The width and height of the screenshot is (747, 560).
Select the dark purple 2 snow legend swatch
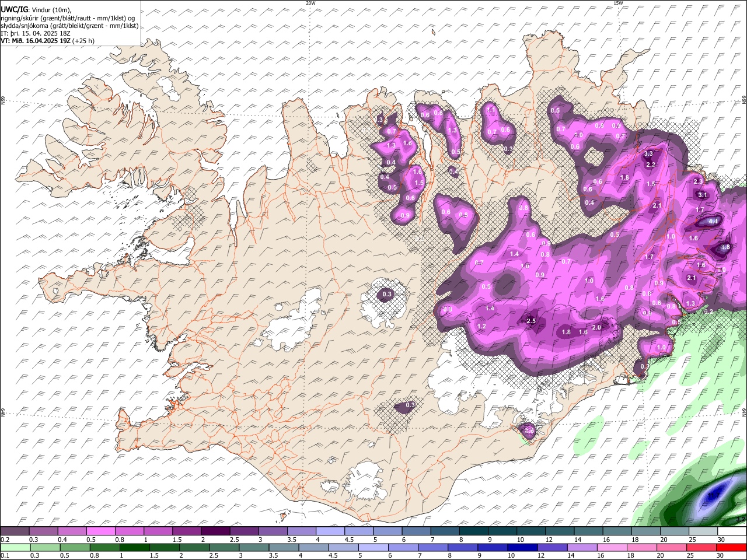215,531
